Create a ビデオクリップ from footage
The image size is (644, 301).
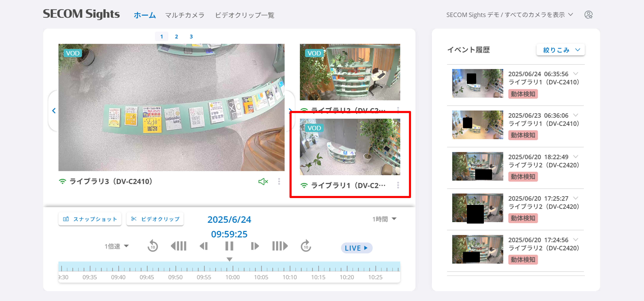coord(155,219)
